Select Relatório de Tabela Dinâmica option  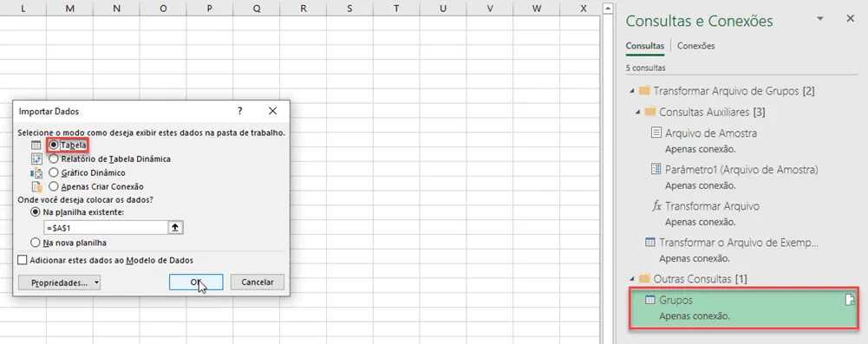pos(54,159)
